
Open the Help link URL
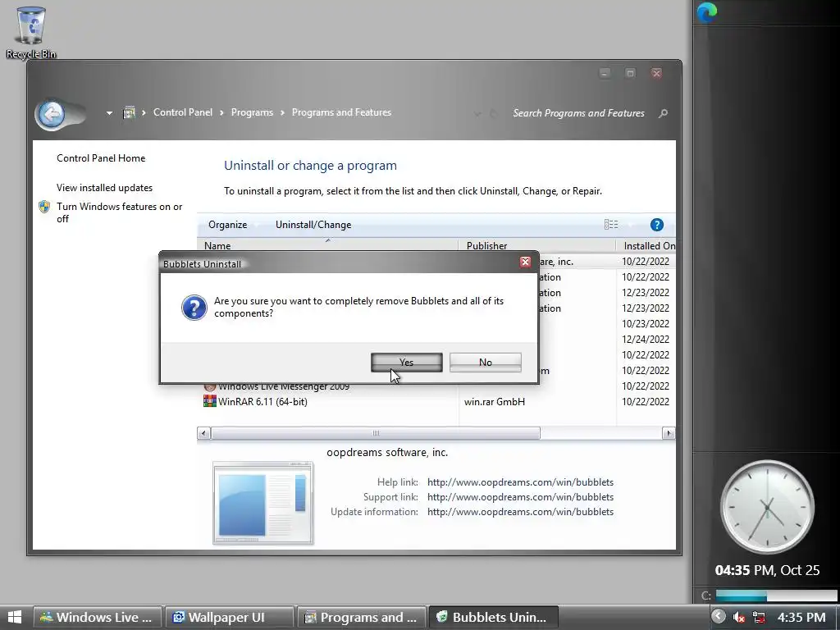520,482
